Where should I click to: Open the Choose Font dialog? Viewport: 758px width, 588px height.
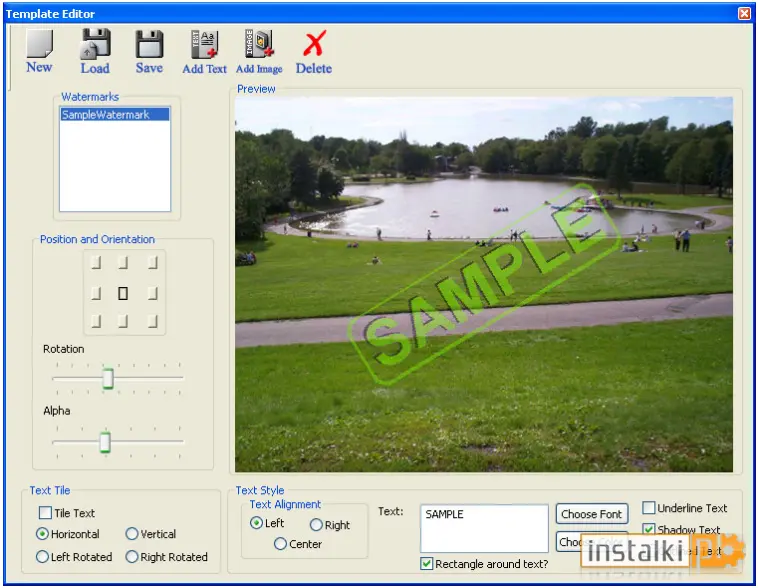(592, 514)
